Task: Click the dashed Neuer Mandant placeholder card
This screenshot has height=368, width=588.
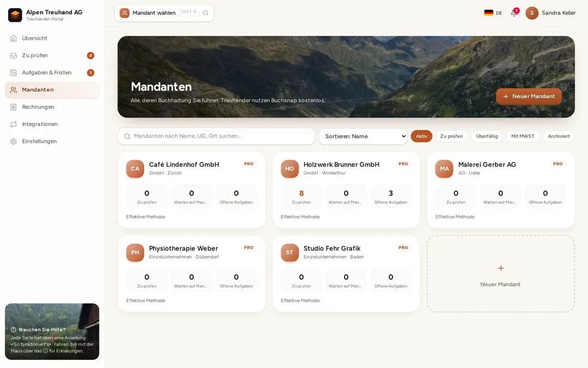Action: click(501, 274)
